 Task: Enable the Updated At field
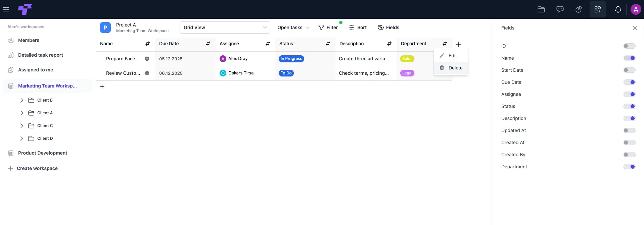(x=629, y=130)
